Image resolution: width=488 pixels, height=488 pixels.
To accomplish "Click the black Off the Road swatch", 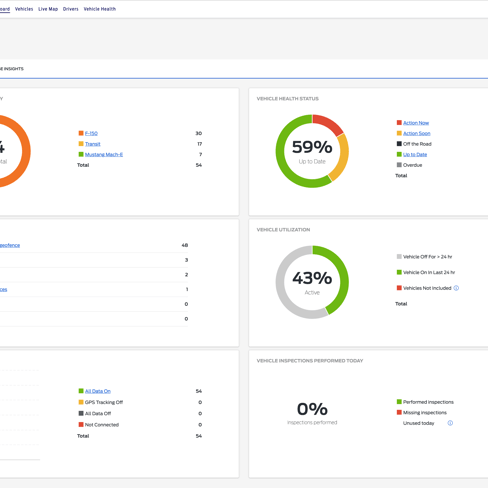I will 399,144.
